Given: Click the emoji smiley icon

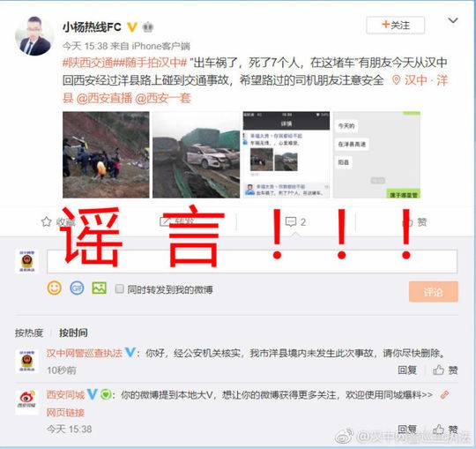Looking at the screenshot, I should pyautogui.click(x=55, y=288).
